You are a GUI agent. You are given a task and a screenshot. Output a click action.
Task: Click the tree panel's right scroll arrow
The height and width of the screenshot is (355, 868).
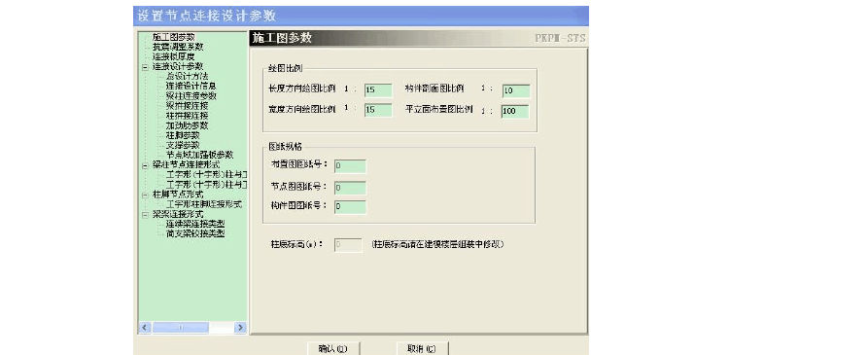tap(240, 328)
